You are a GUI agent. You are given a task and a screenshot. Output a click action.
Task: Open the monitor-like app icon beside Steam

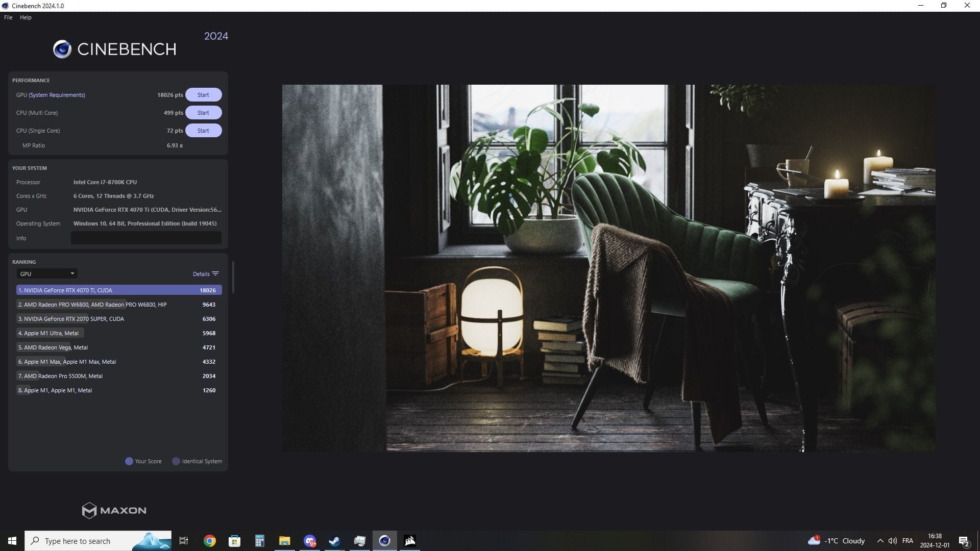coord(359,541)
